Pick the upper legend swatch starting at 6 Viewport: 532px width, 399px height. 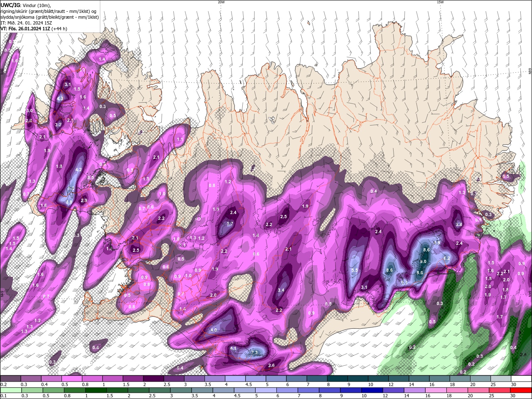(x=296, y=379)
